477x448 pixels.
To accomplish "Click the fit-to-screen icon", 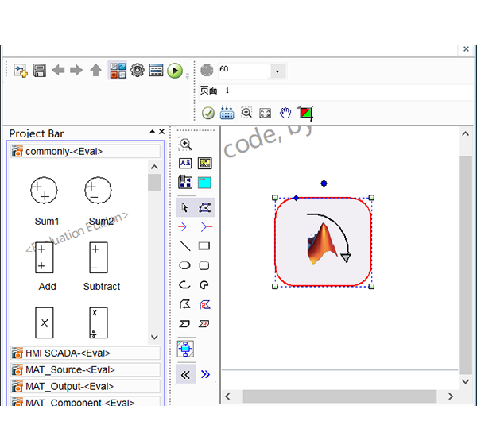I will [265, 113].
